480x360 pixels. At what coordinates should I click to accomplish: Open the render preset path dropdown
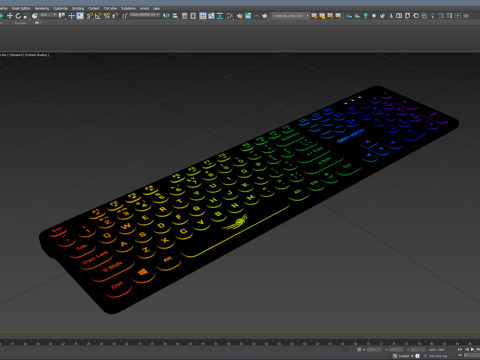coord(290,16)
